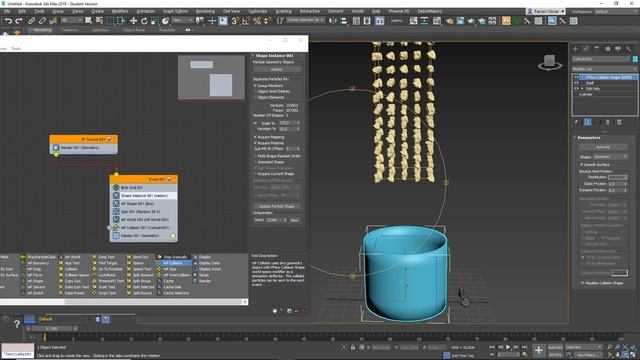The image size is (640, 360).
Task: Select mP Shape 001 (Box) operator in Event 001
Action: pyautogui.click(x=144, y=203)
